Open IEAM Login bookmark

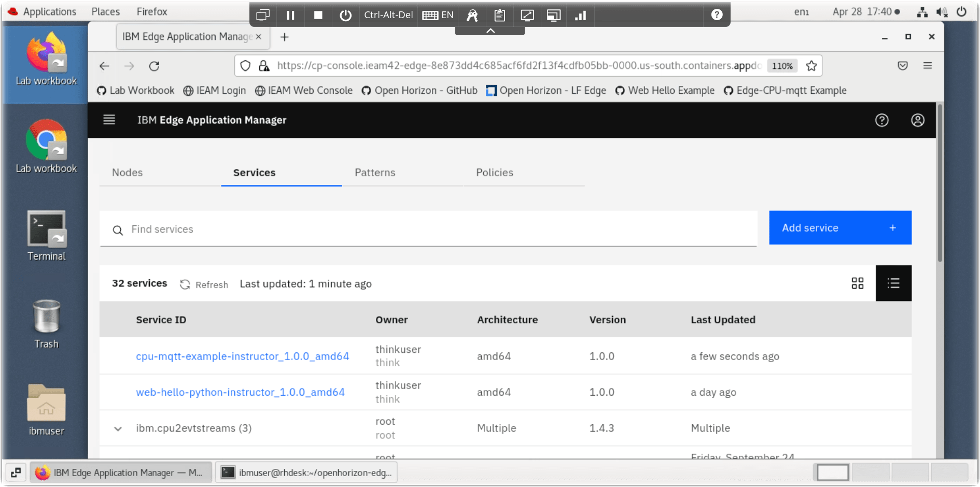coord(215,91)
